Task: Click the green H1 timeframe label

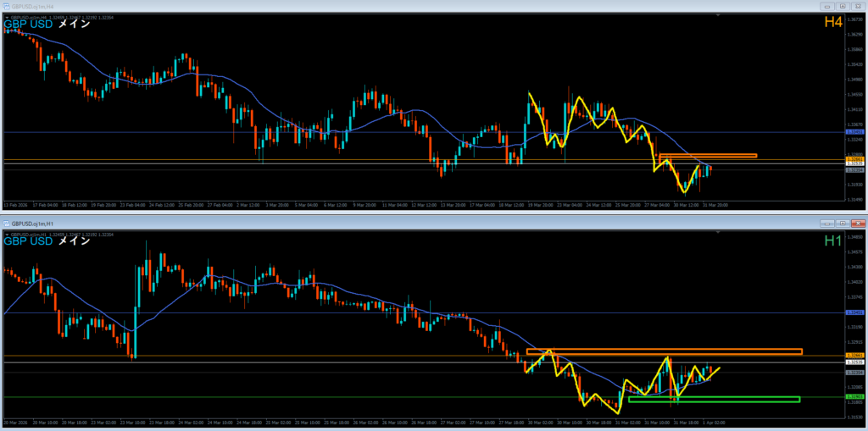Action: [x=832, y=240]
